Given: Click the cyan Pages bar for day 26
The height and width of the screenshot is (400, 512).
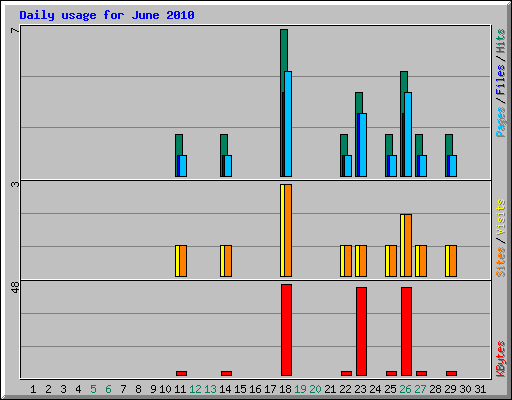Looking at the screenshot, I should pos(408,134).
